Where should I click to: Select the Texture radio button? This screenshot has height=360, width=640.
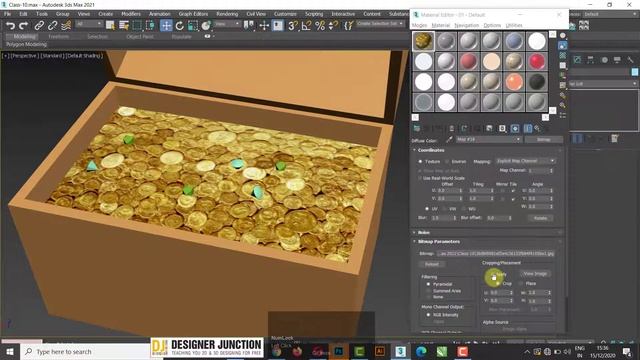pos(420,162)
